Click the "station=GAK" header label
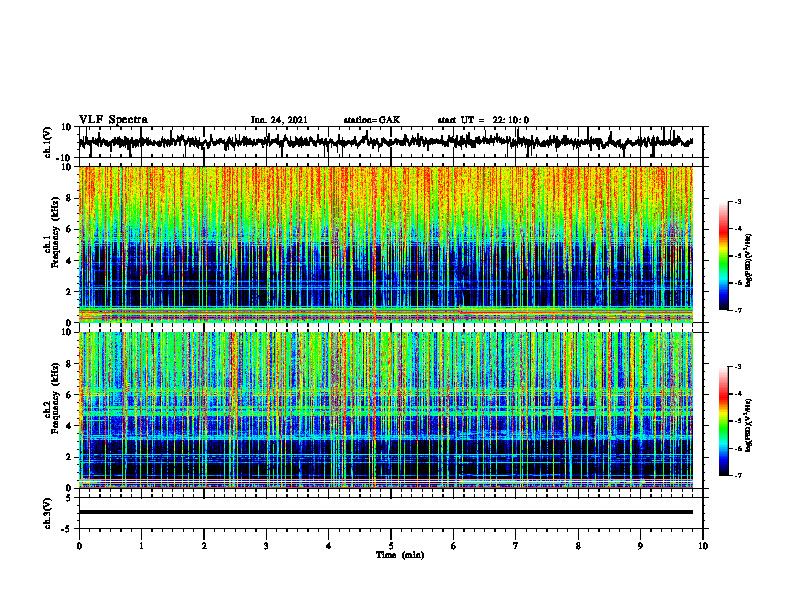Viewport: 792px width, 612px height. tap(372, 120)
